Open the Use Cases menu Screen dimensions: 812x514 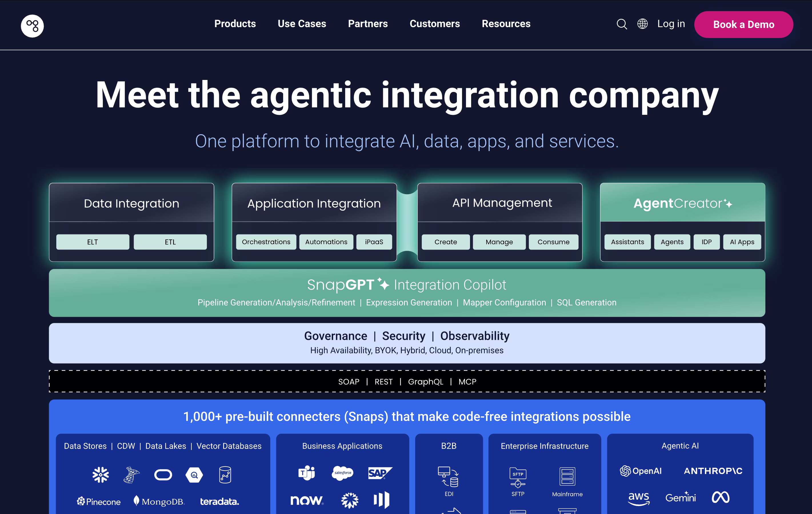[x=302, y=24]
